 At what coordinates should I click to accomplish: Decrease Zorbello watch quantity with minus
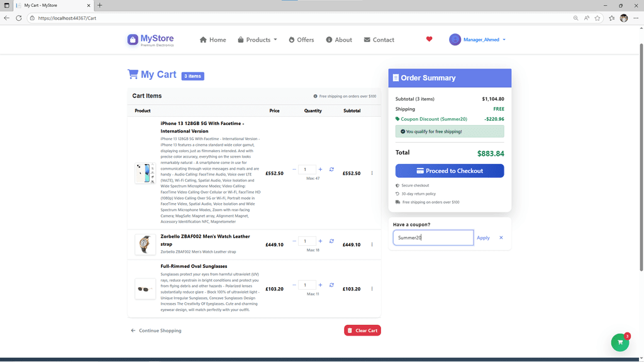[x=294, y=241]
